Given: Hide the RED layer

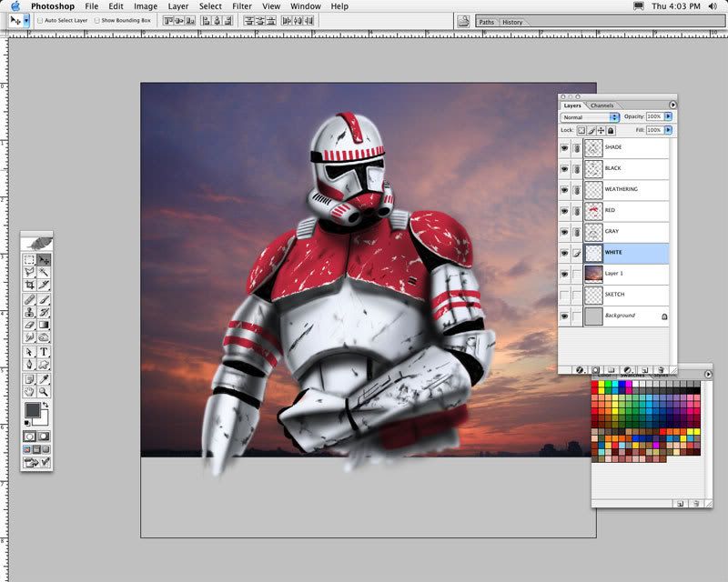Looking at the screenshot, I should coord(564,211).
